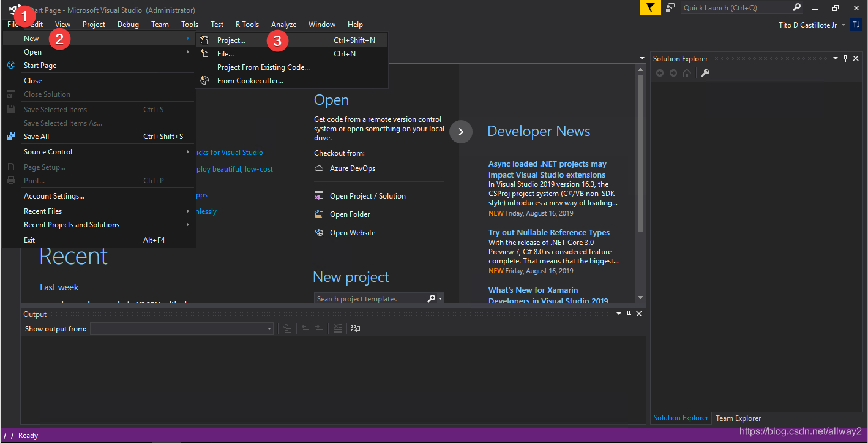Open the Tools menu

point(190,25)
